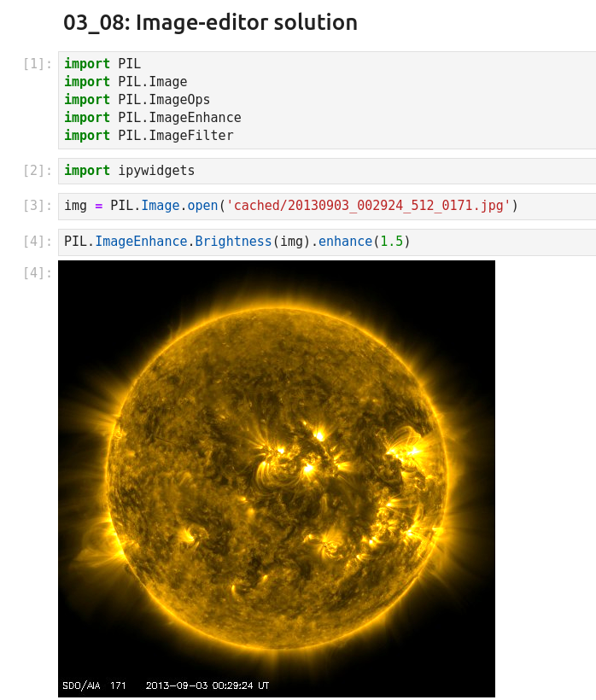596x700 pixels.
Task: Click the word Brightness in cell 4
Action: coord(233,242)
